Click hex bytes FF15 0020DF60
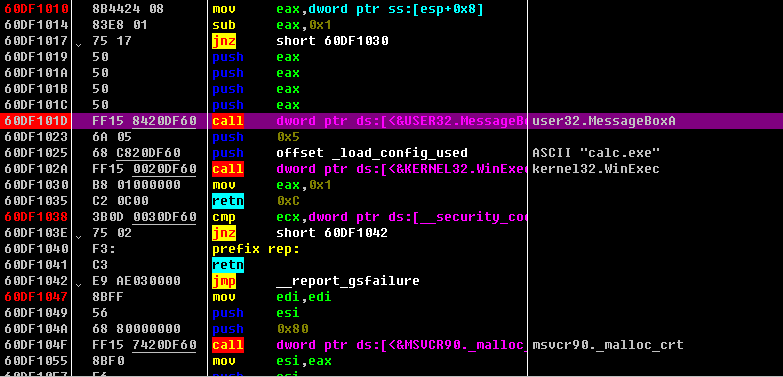 pos(144,169)
